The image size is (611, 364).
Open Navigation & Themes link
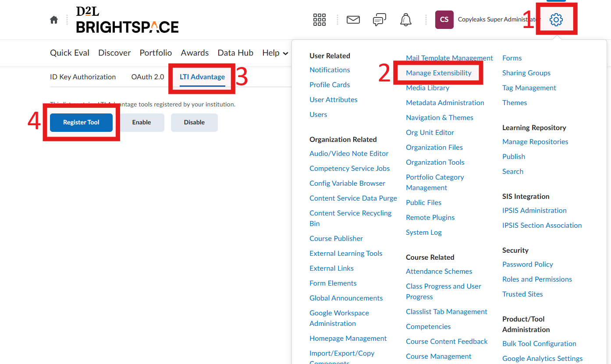point(440,118)
